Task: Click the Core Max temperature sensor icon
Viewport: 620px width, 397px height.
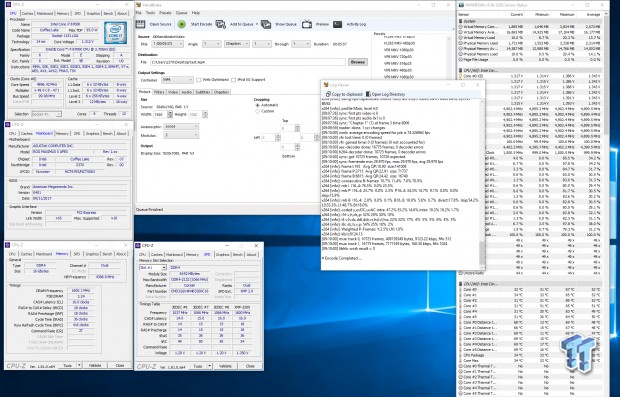Action: [461, 361]
